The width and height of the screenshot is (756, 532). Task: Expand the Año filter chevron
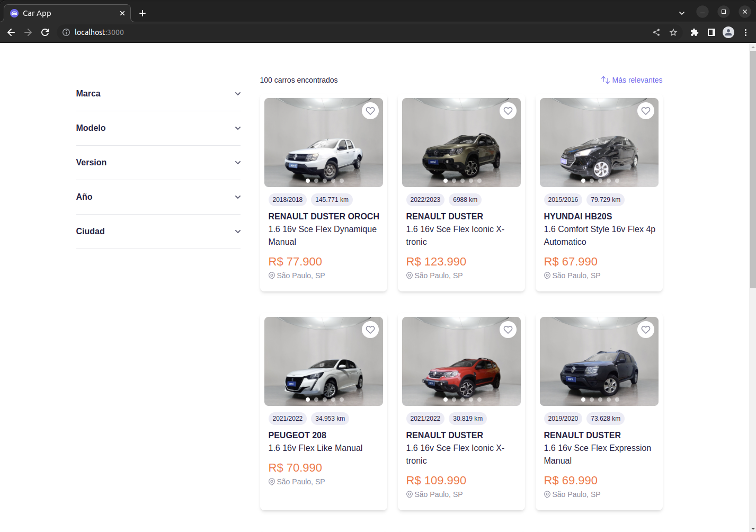click(238, 197)
